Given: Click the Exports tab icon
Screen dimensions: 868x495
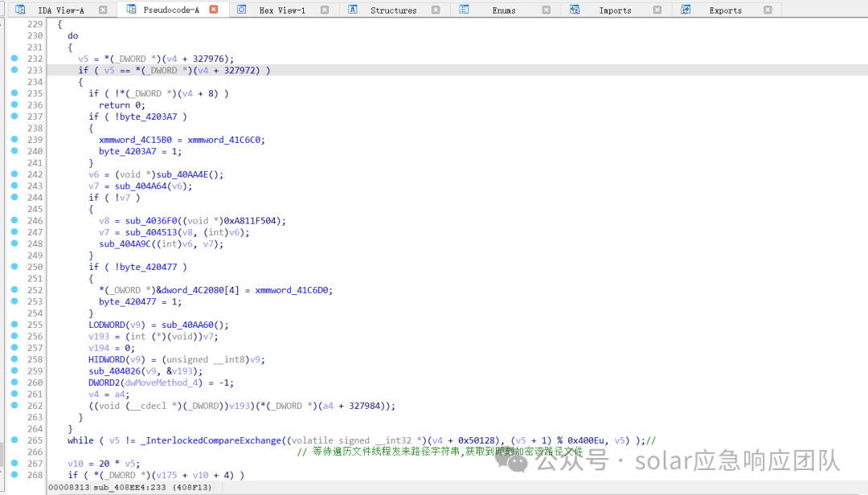Looking at the screenshot, I should pos(686,10).
